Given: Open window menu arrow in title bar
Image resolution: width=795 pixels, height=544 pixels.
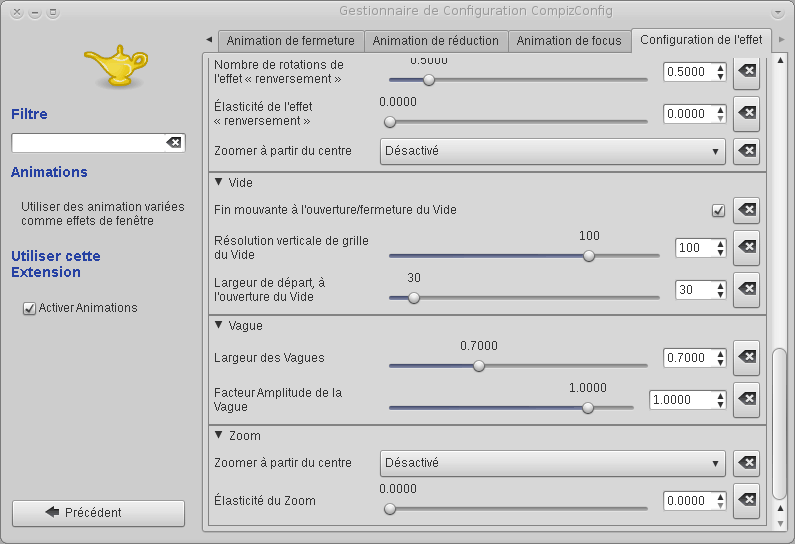Looking at the screenshot, I should 778,12.
